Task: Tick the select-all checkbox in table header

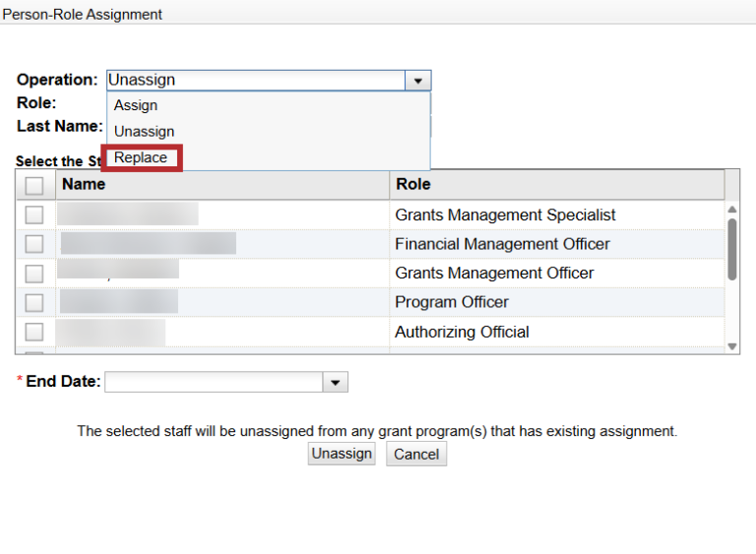Action: [34, 185]
